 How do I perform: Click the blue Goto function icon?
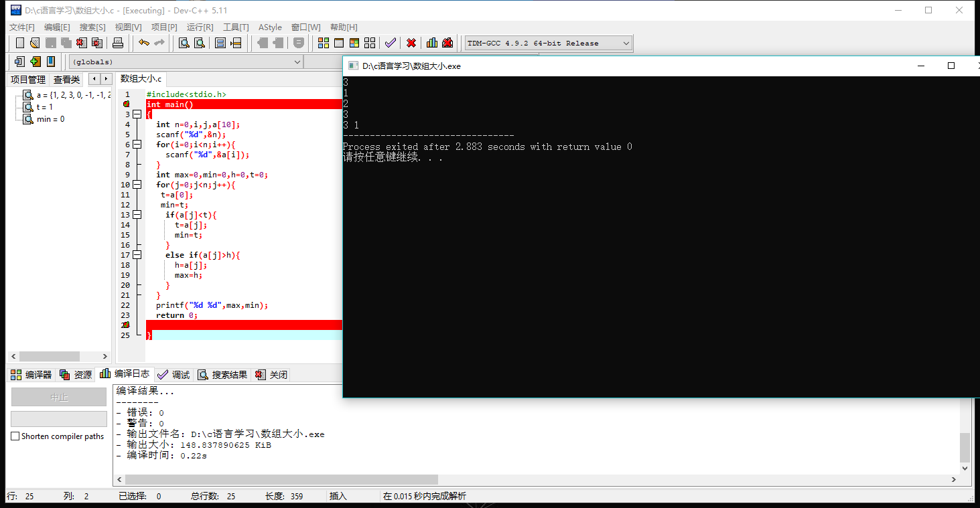[220, 43]
